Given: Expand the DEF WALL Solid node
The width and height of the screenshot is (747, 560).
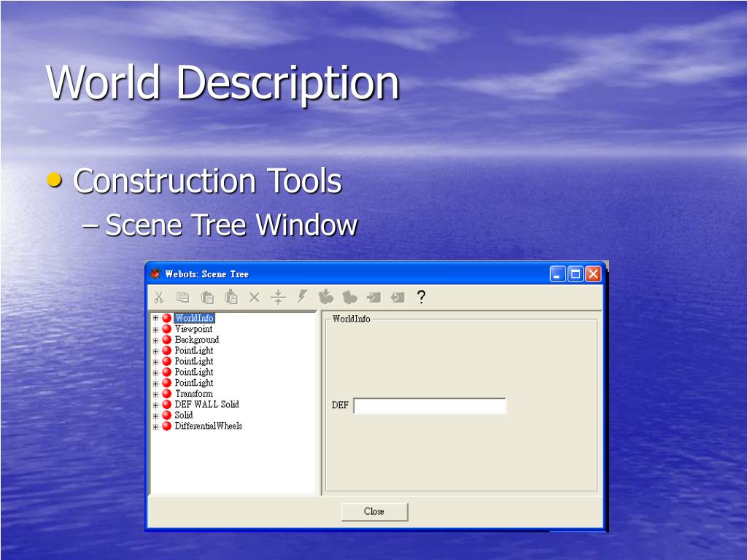Looking at the screenshot, I should pyautogui.click(x=155, y=405).
